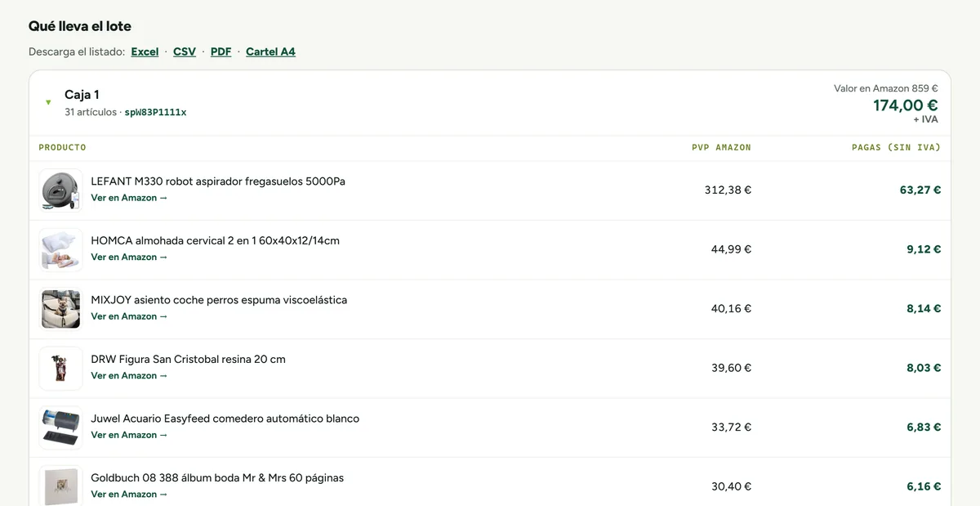Image resolution: width=980 pixels, height=506 pixels.
Task: Click the 39,60 € Amazon price
Action: 731,368
